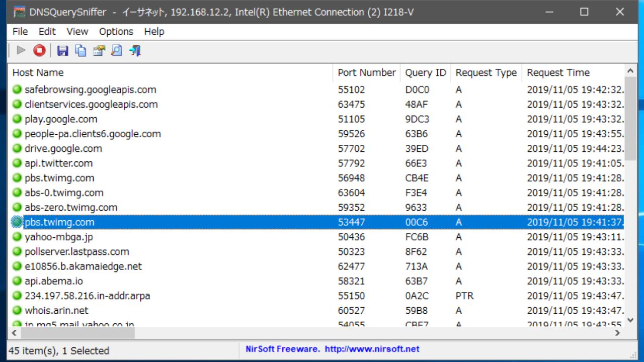Sort by Host Name column header
The width and height of the screenshot is (644, 362).
[170, 73]
